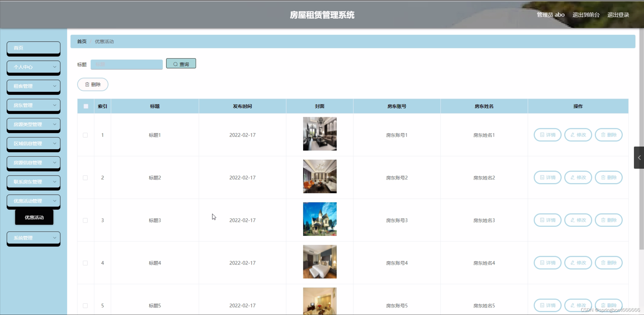Go to 首页 in the sidebar
The width and height of the screenshot is (644, 315).
[x=33, y=48]
